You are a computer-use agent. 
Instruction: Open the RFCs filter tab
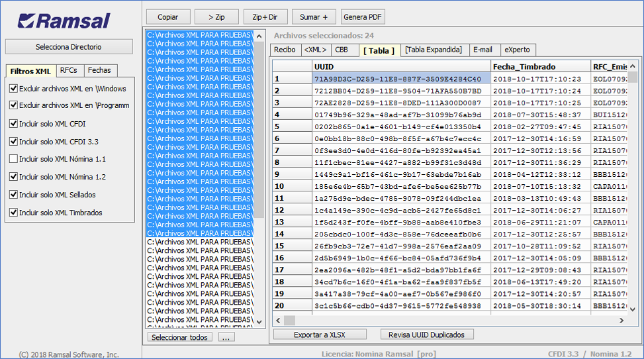point(69,70)
